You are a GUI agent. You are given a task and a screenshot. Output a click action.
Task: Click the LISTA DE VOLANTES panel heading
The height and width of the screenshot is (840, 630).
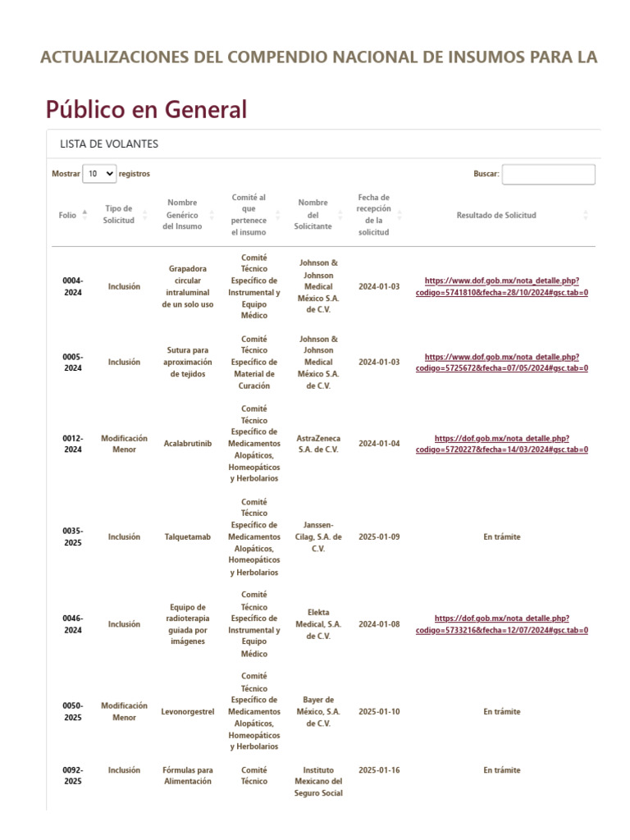click(x=109, y=144)
